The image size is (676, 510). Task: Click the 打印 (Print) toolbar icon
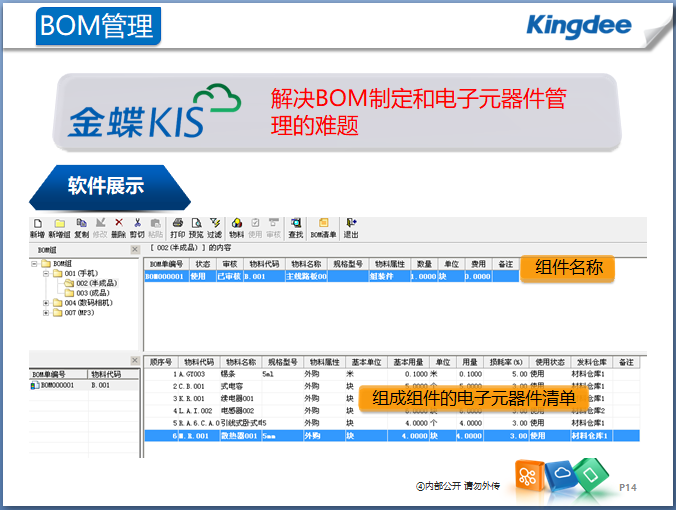tap(178, 227)
